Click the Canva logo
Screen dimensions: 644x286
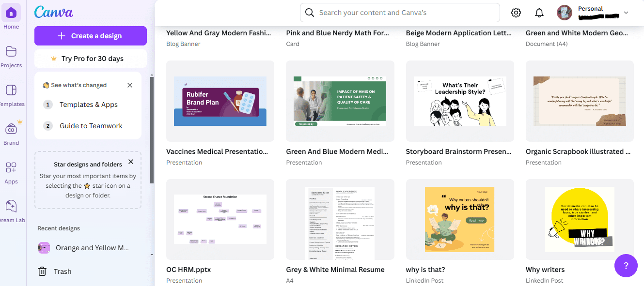54,12
